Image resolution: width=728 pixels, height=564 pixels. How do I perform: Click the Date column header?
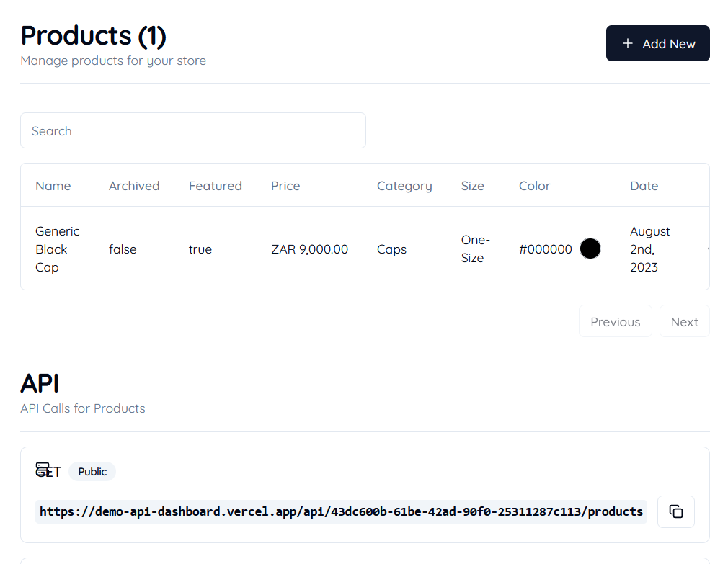point(644,186)
